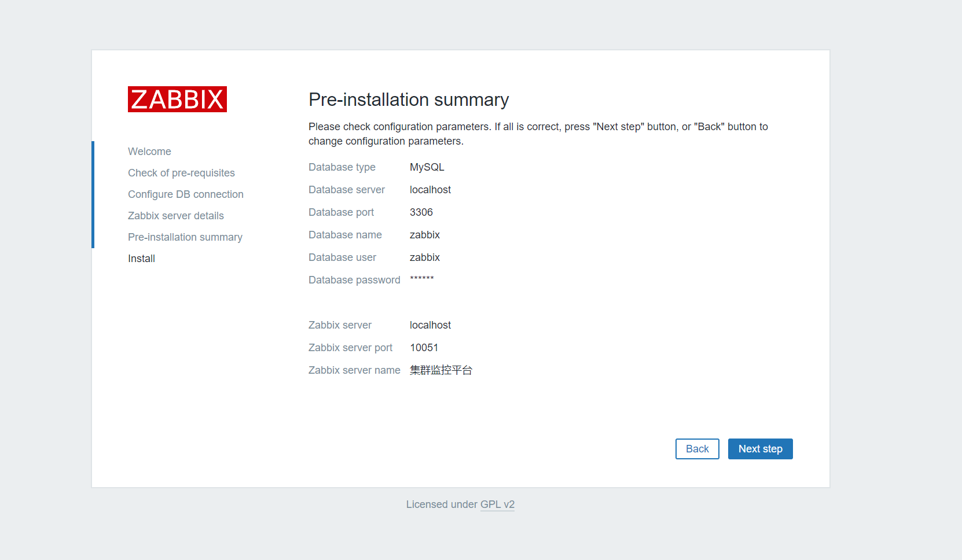The width and height of the screenshot is (962, 560).
Task: Click the Database user label
Action: pyautogui.click(x=342, y=257)
